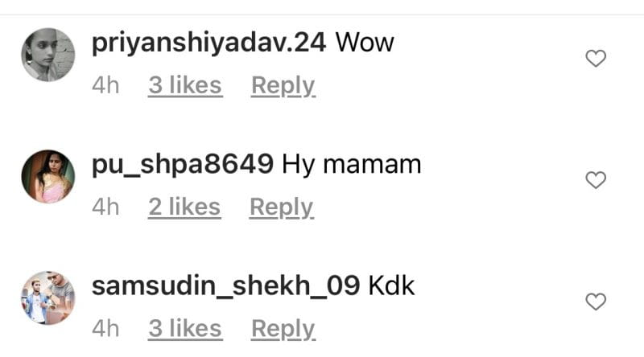Visit the samsudin_shekh_09 username profile
Image resolution: width=644 pixels, height=357 pixels.
226,286
